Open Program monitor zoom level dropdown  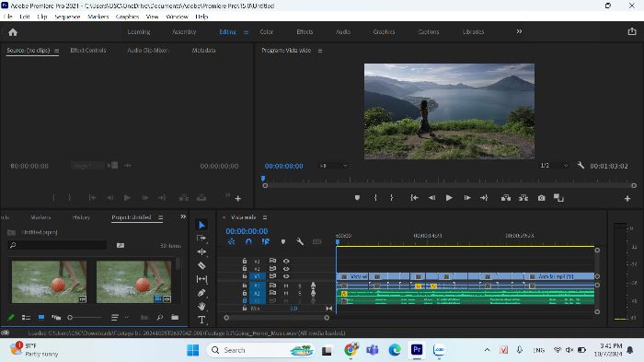[333, 166]
